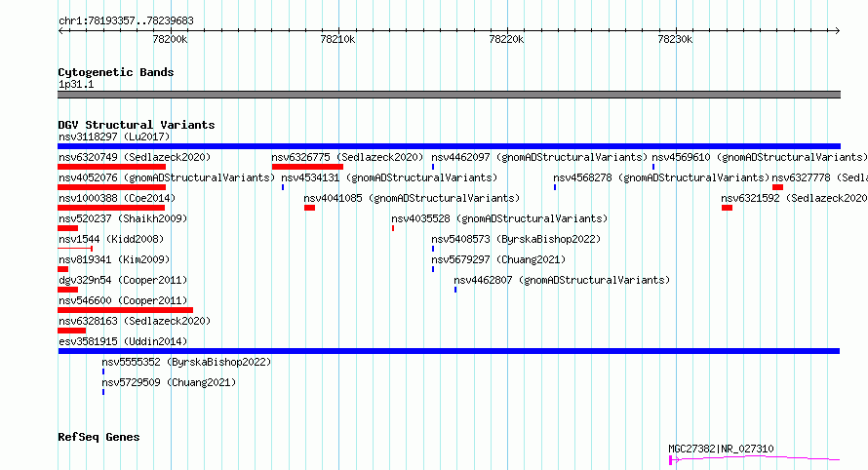Viewport: 868px width, 470px height.
Task: Click the 78220k ruler position label
Action: coord(506,39)
